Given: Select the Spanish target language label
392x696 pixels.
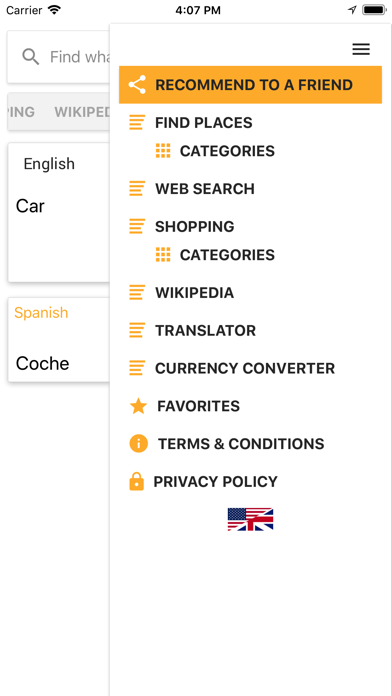Looking at the screenshot, I should tap(41, 312).
